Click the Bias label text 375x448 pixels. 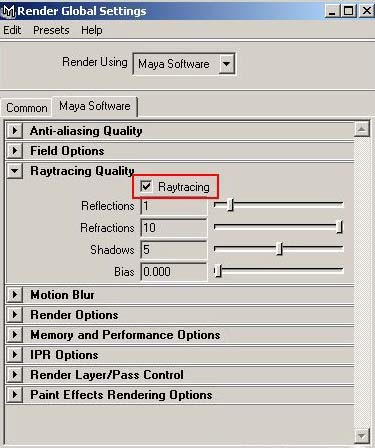tap(124, 272)
